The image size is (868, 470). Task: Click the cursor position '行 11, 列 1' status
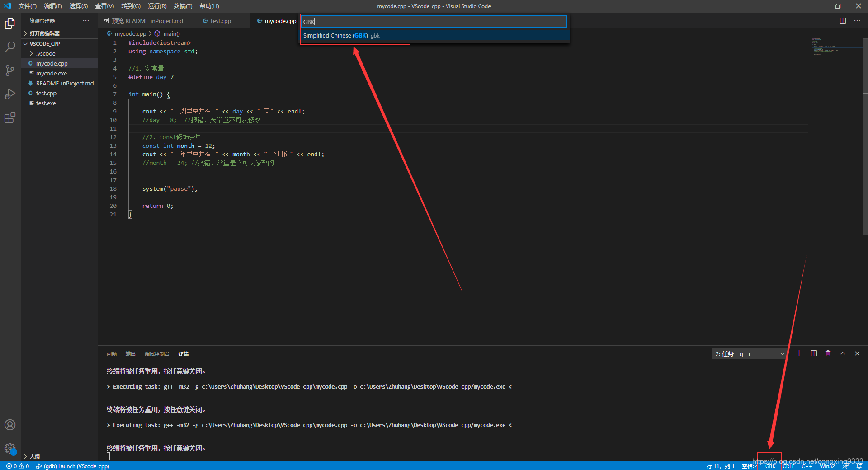[720, 466]
